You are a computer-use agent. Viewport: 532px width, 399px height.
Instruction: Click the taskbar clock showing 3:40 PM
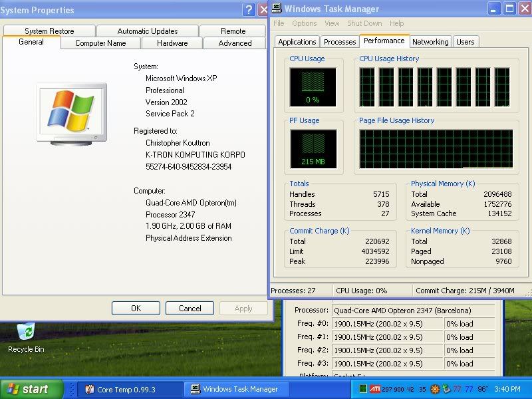point(507,389)
